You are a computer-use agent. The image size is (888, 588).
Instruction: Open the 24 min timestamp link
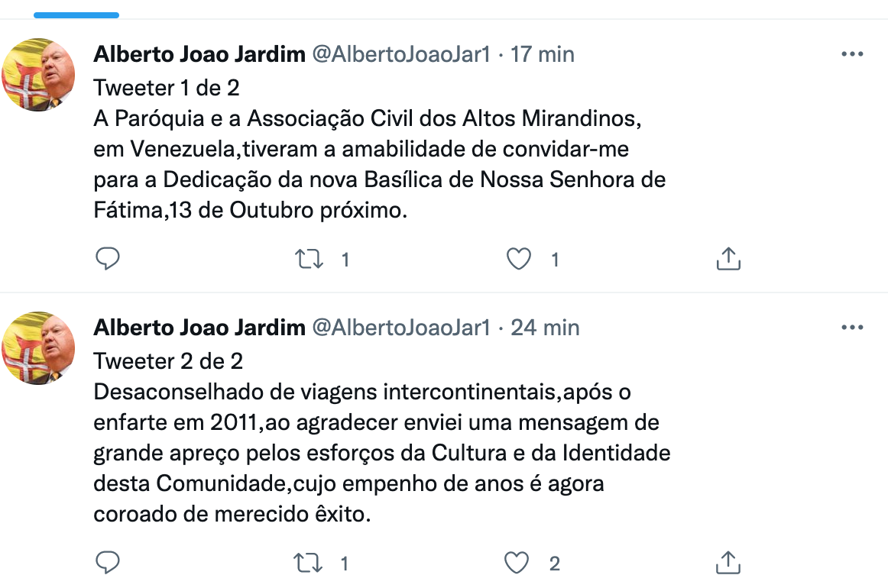(x=545, y=328)
